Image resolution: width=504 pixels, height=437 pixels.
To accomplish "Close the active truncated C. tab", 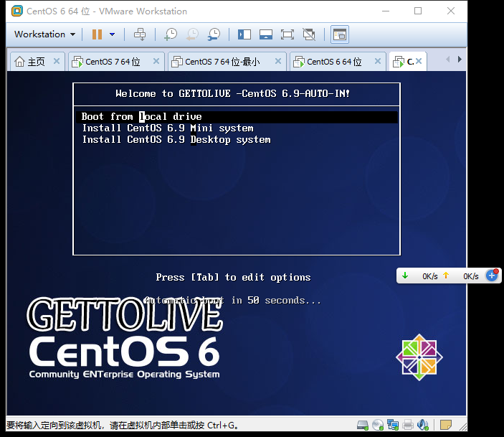I will pyautogui.click(x=419, y=61).
